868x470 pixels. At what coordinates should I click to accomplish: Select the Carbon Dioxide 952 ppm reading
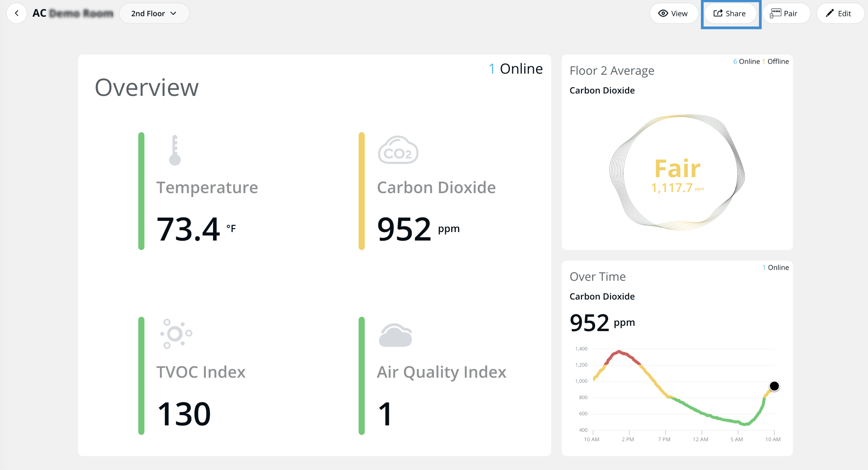click(x=418, y=229)
